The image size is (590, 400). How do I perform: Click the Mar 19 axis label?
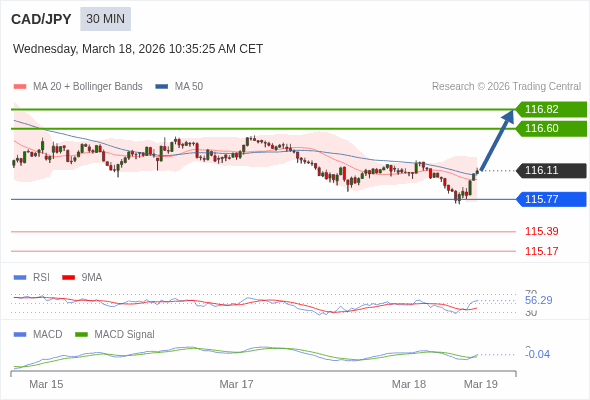pyautogui.click(x=481, y=384)
